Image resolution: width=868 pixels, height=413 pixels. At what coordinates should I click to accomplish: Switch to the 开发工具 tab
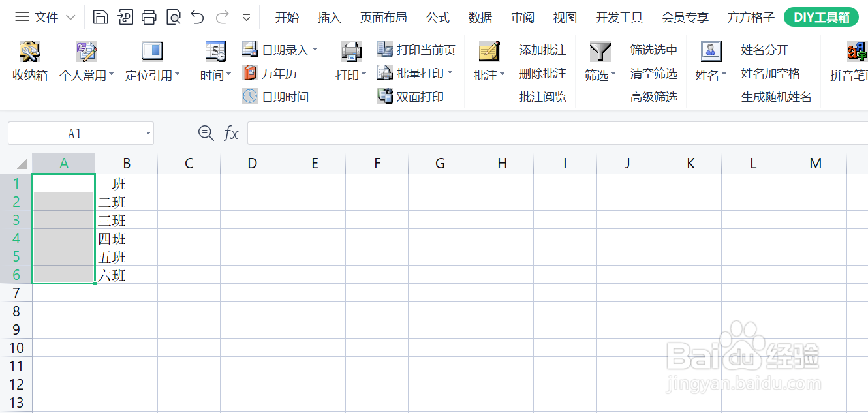[x=619, y=18]
